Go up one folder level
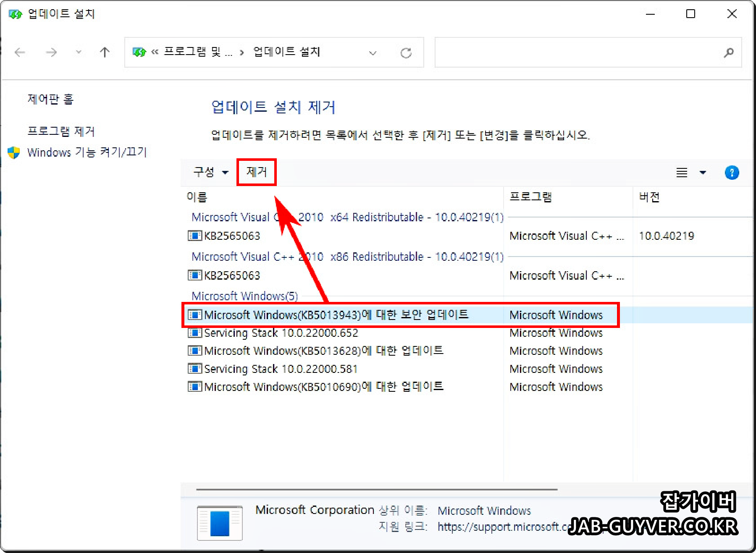Viewport: 756px width, 553px height. 105,52
